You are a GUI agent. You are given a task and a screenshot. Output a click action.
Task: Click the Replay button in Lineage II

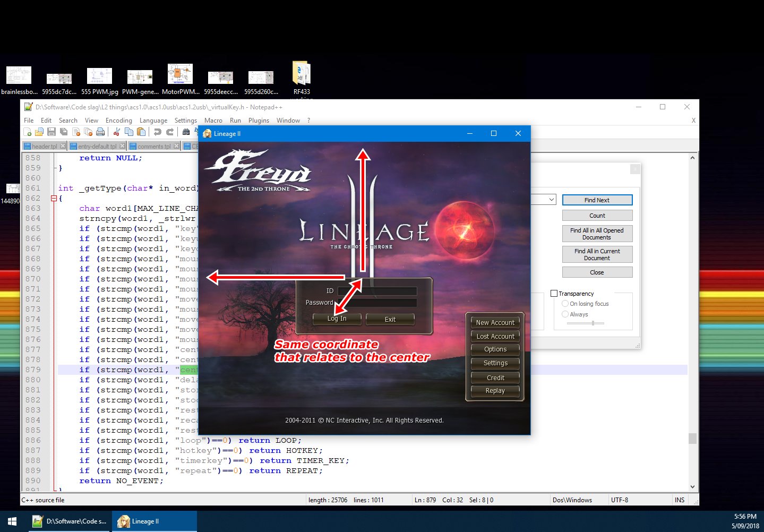[x=495, y=391]
